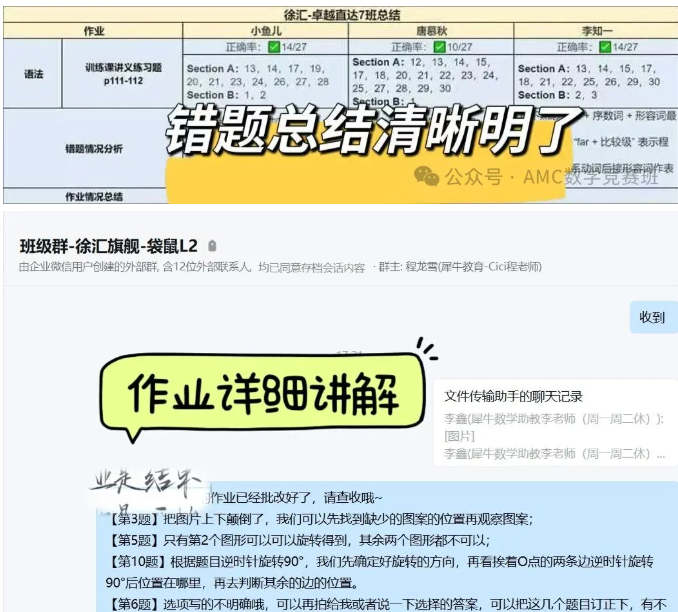This screenshot has height=612, width=678.
Task: Select the 唐慕秋 column header
Action: (x=430, y=31)
